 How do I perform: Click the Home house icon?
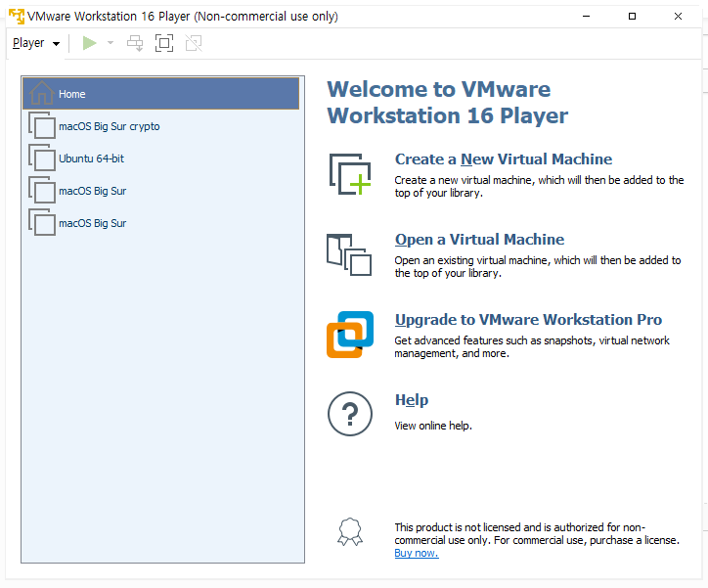(x=41, y=93)
